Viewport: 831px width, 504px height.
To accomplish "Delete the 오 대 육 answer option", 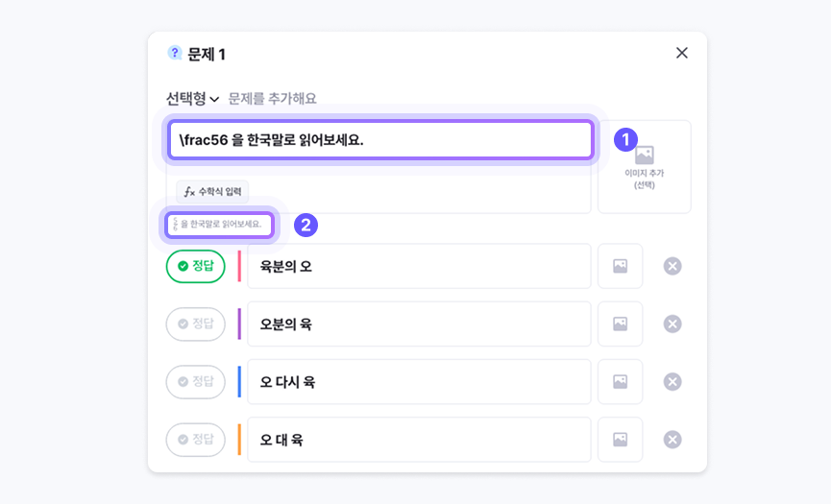I will (672, 439).
